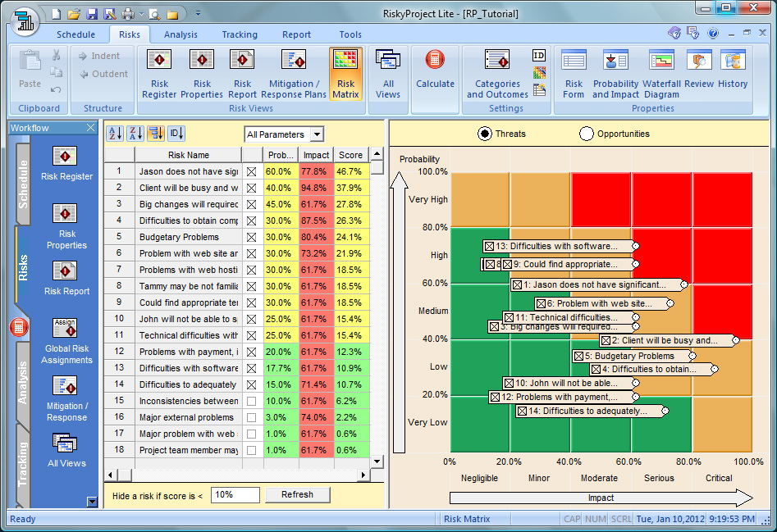Open Categories and Outcomes settings
Viewport: 777px width, 532px height.
(x=497, y=74)
